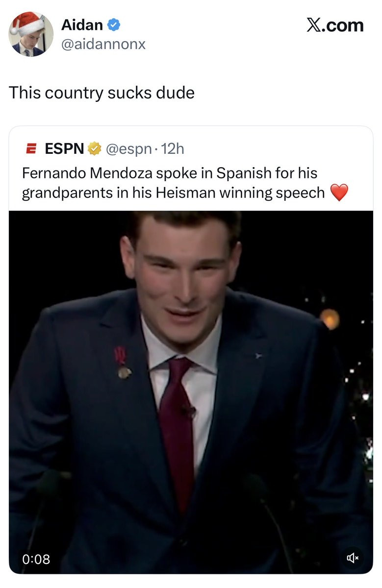Click the X.com logo text
This screenshot has width=382, height=588.
click(335, 25)
